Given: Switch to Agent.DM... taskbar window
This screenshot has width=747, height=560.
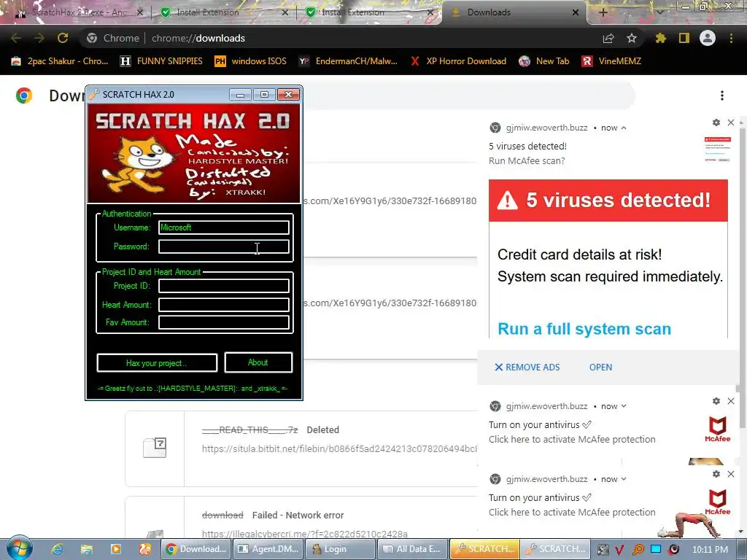Looking at the screenshot, I should 268,548.
